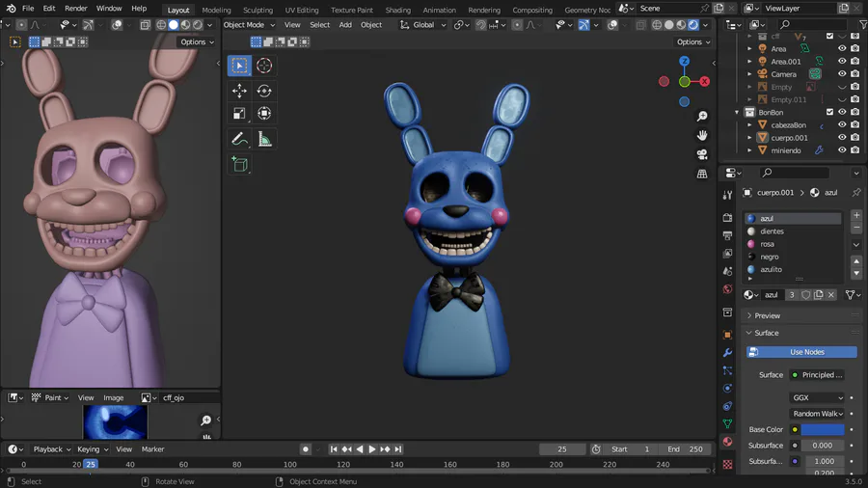The height and width of the screenshot is (488, 868).
Task: Click the Use Nodes button
Action: click(801, 352)
